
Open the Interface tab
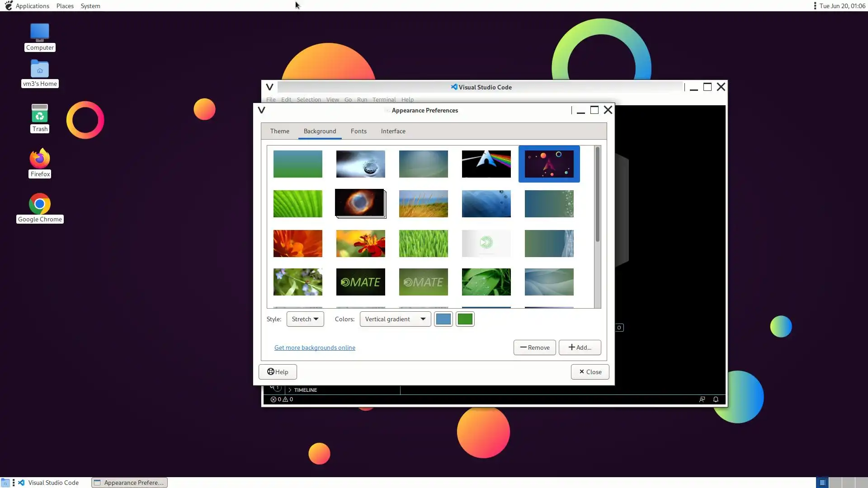pyautogui.click(x=393, y=131)
